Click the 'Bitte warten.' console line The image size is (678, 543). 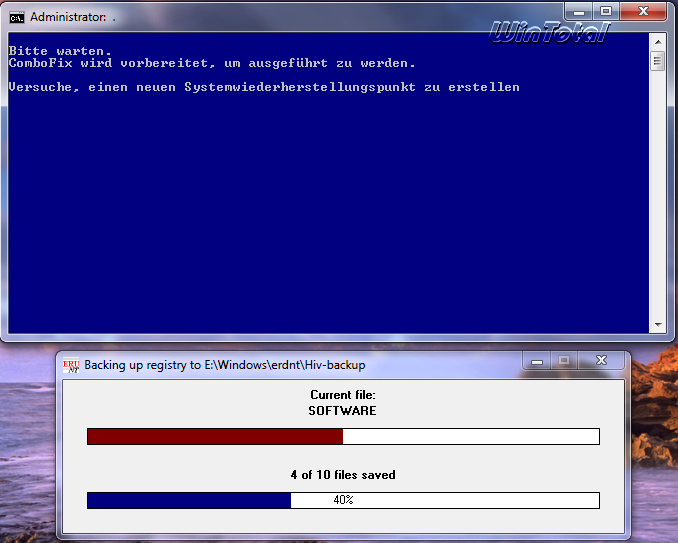coord(60,51)
